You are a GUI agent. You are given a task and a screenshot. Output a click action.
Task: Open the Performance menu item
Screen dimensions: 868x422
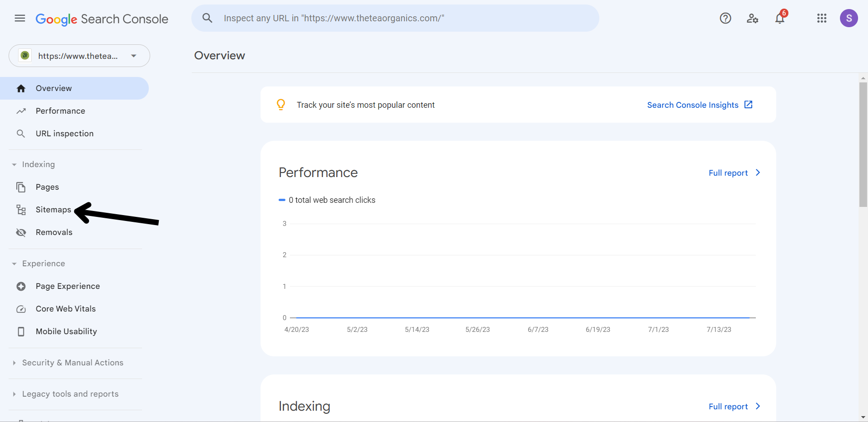pos(60,111)
